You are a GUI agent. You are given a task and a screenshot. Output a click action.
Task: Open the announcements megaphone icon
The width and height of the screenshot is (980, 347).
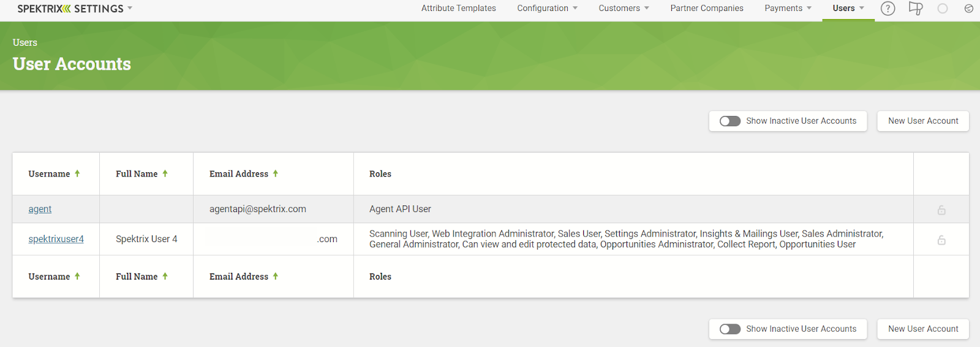pos(916,9)
